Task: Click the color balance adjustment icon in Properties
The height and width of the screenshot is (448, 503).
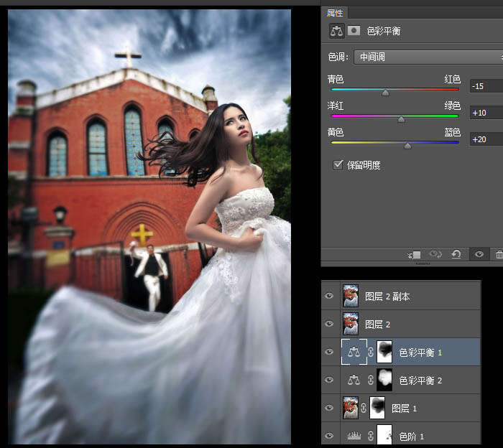Action: point(337,31)
